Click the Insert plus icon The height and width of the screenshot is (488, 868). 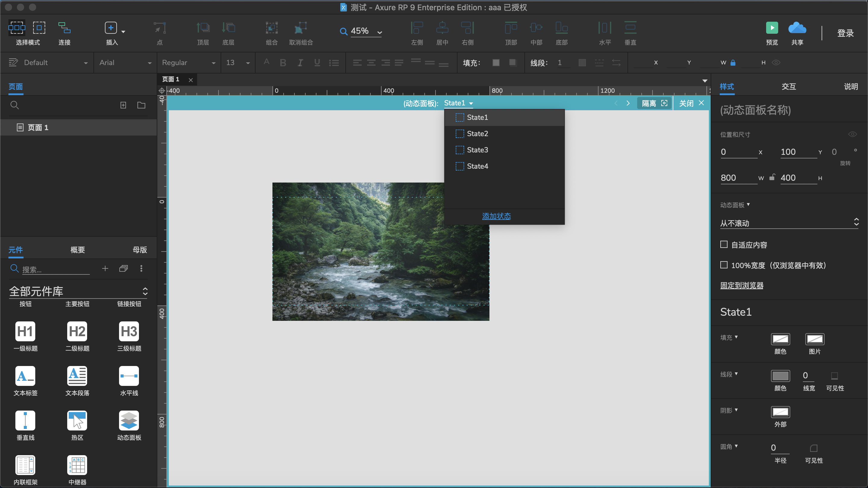point(111,28)
